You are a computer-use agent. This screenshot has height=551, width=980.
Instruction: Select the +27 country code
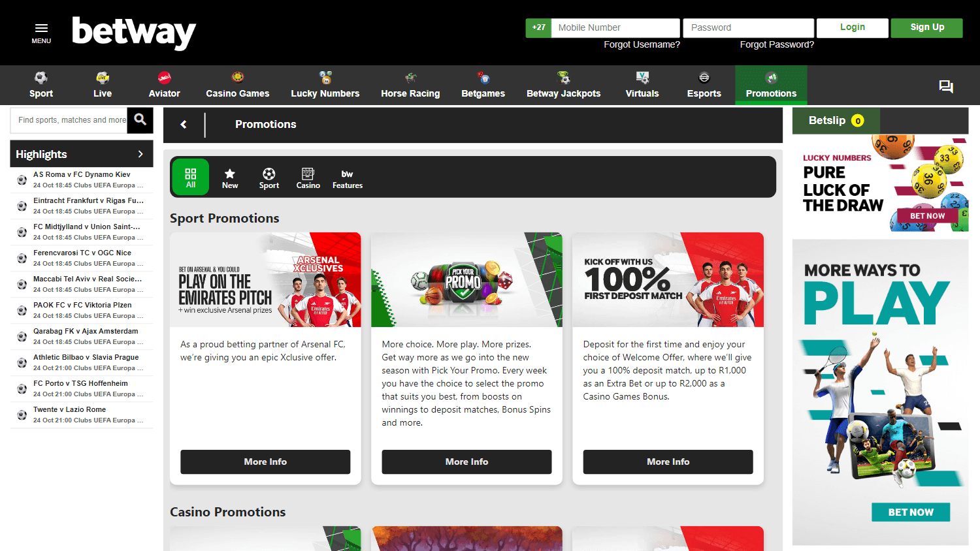point(538,27)
